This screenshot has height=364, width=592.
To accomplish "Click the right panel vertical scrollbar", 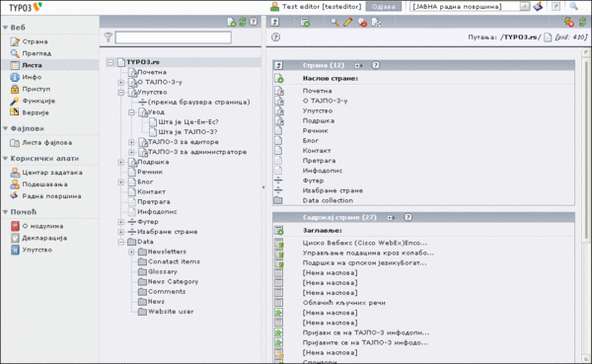I will (x=586, y=151).
